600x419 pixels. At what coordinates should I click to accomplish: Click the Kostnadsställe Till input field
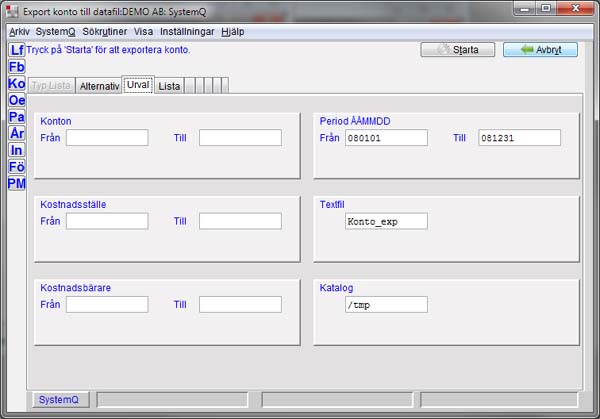pyautogui.click(x=239, y=221)
